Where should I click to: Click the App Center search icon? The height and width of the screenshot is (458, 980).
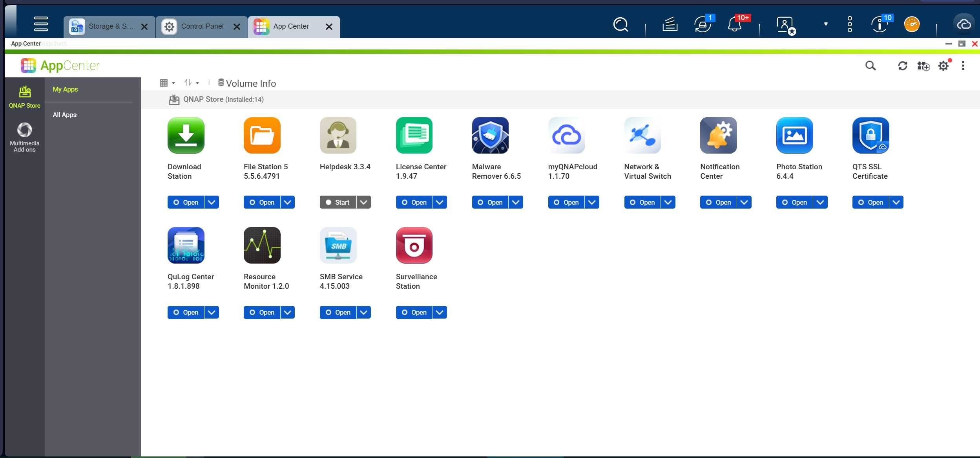click(871, 66)
